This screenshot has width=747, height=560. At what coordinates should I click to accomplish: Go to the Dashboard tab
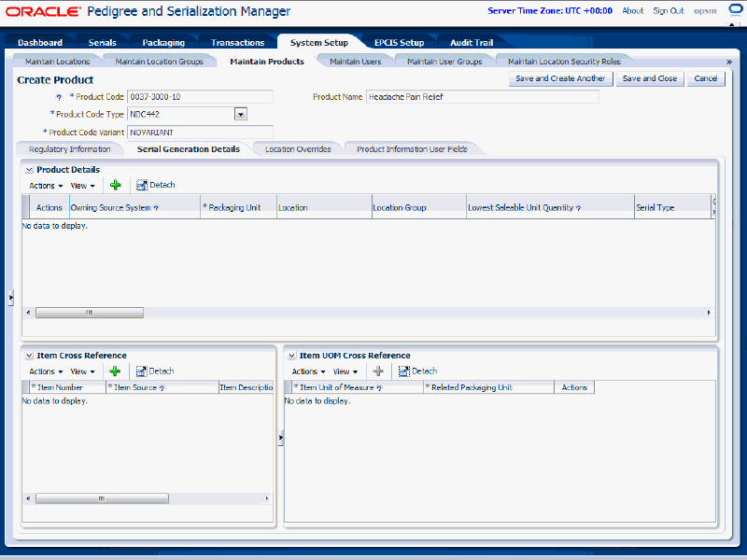point(40,42)
